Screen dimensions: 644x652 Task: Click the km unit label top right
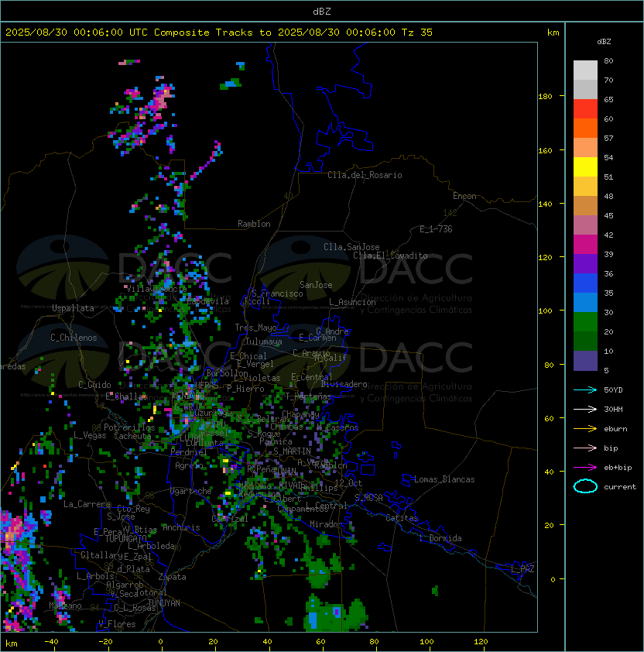(553, 33)
